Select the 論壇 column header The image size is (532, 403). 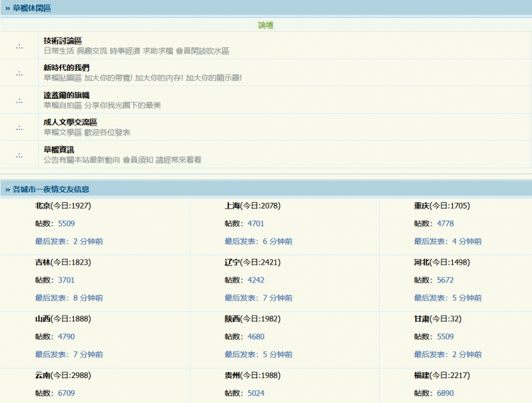(x=266, y=25)
